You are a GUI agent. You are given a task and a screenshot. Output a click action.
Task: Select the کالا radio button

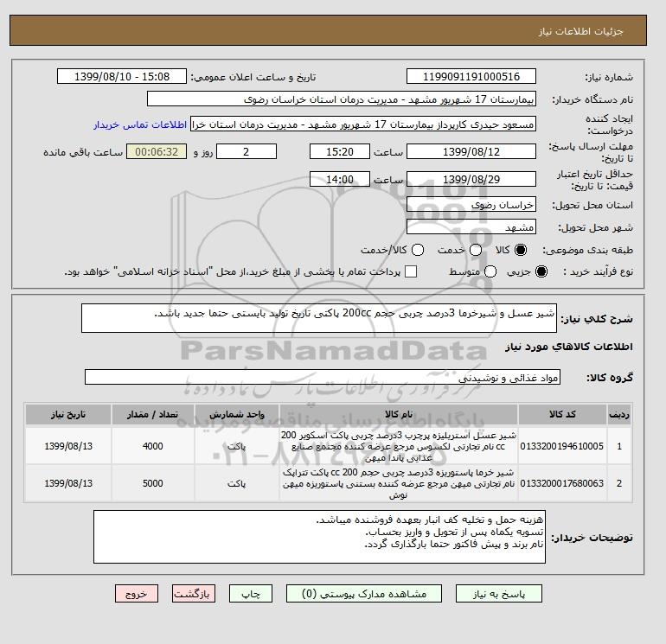tap(521, 250)
